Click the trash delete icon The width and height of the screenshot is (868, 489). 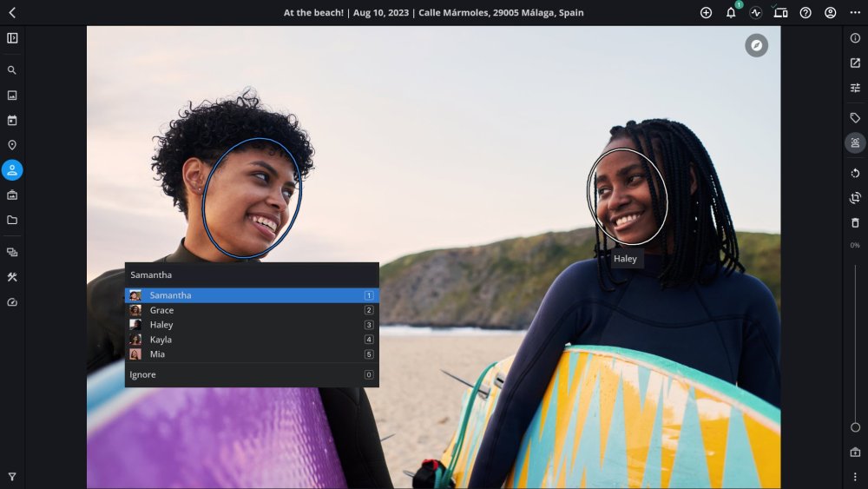coord(855,222)
